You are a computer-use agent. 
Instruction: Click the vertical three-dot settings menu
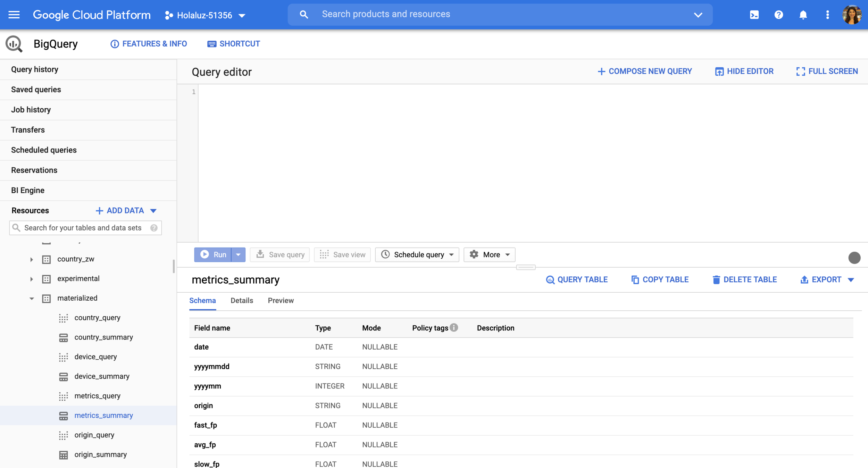coord(827,15)
